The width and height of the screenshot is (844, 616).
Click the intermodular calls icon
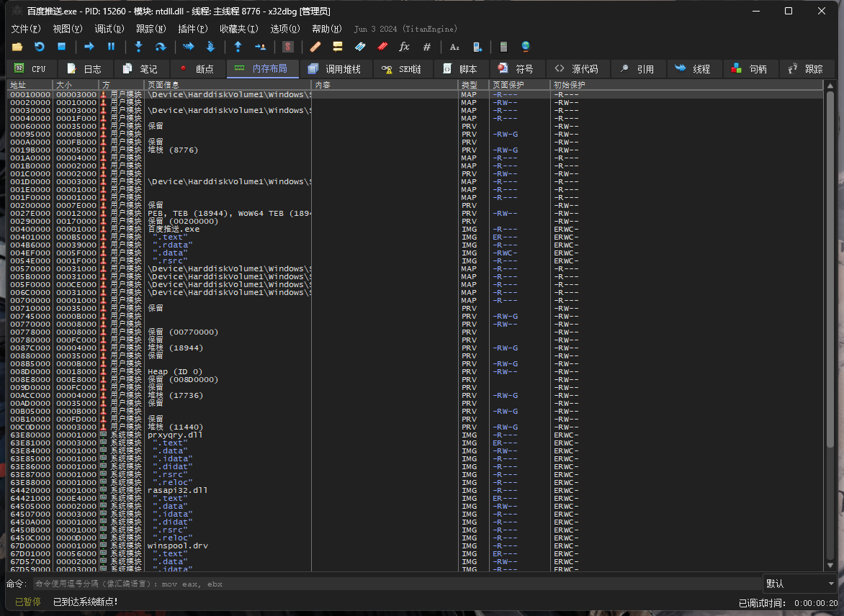point(477,47)
